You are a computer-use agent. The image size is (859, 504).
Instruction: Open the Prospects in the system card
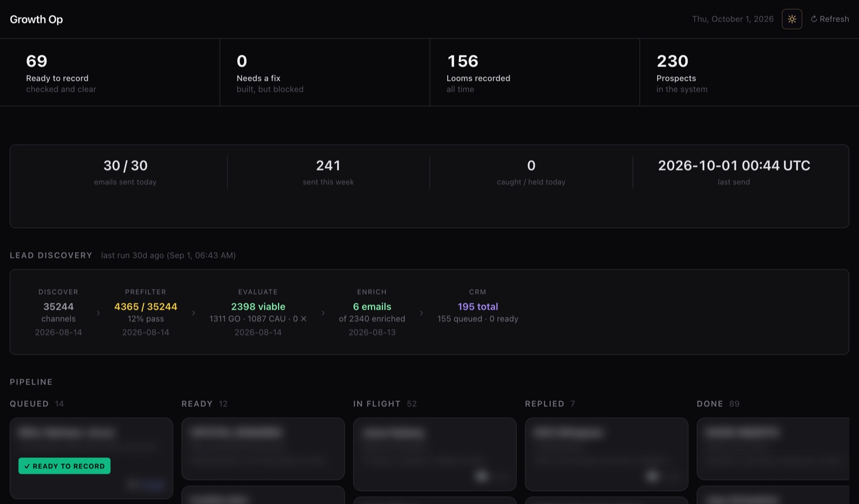tap(749, 72)
